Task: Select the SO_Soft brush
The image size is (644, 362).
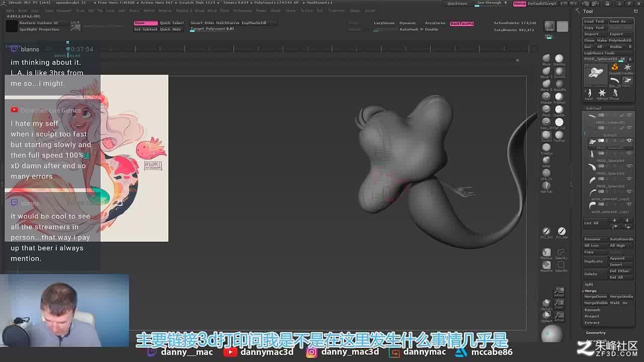Action: (546, 233)
